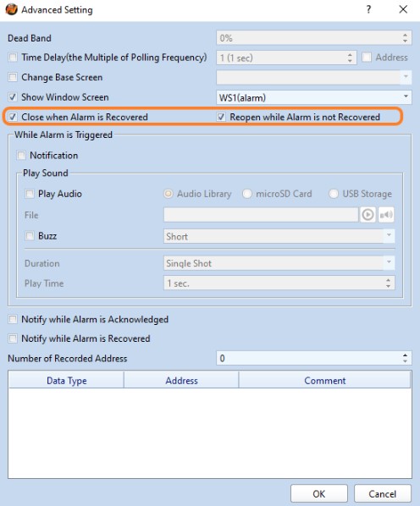
Task: Click the play preview icon beside File
Action: [x=367, y=215]
